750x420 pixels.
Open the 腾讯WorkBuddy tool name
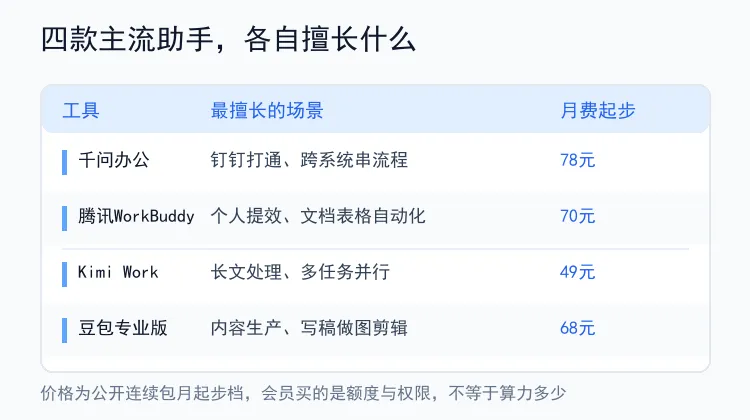(x=136, y=216)
